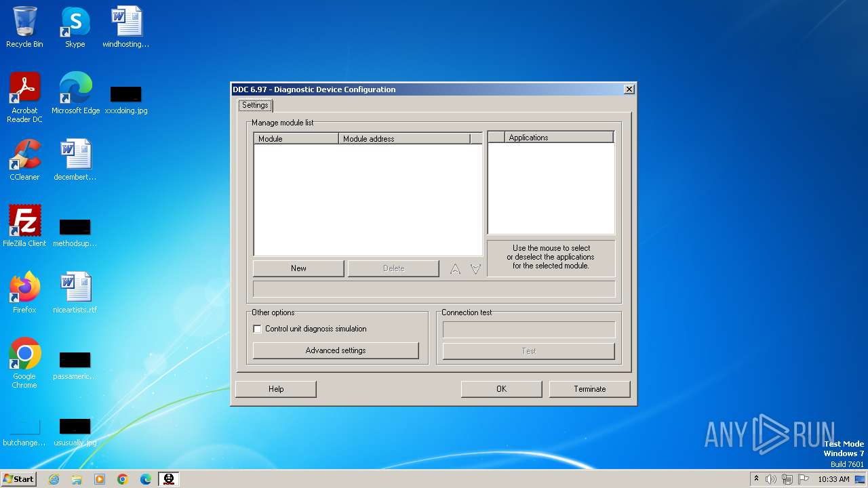
Task: Open Advanced settings
Action: pos(336,350)
